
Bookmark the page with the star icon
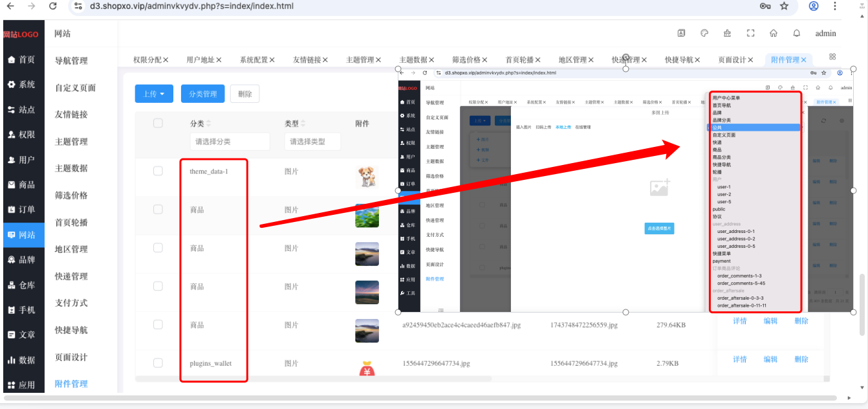coord(785,6)
